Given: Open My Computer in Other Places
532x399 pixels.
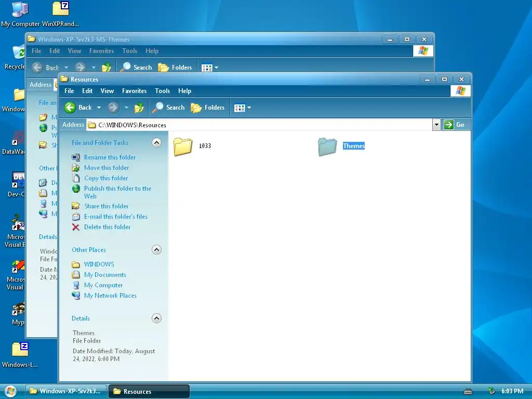Looking at the screenshot, I should click(103, 285).
